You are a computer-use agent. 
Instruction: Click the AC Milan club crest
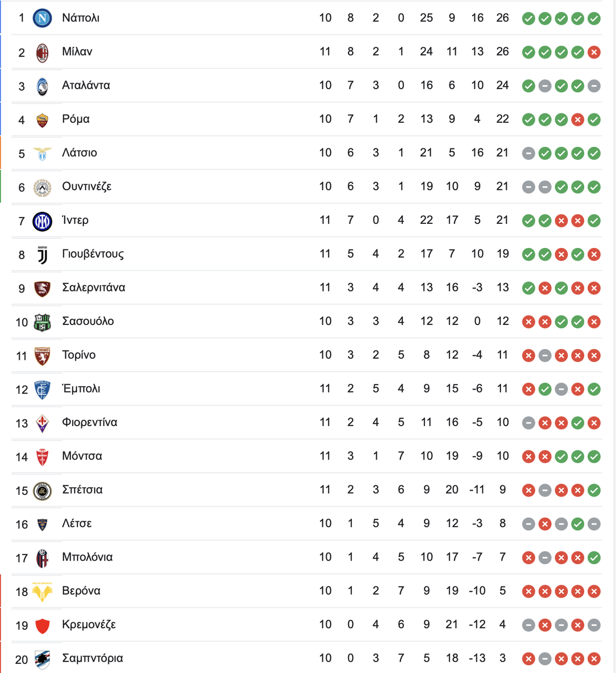pyautogui.click(x=42, y=52)
